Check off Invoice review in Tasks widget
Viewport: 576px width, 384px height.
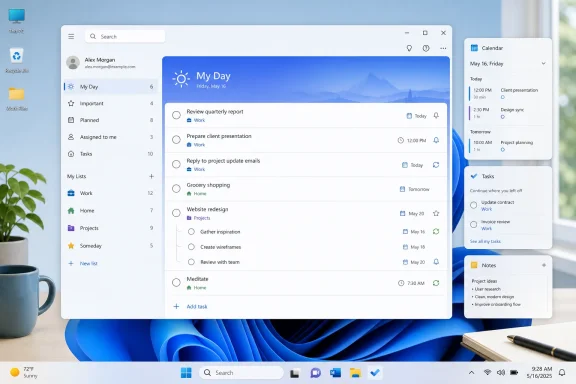tap(474, 225)
